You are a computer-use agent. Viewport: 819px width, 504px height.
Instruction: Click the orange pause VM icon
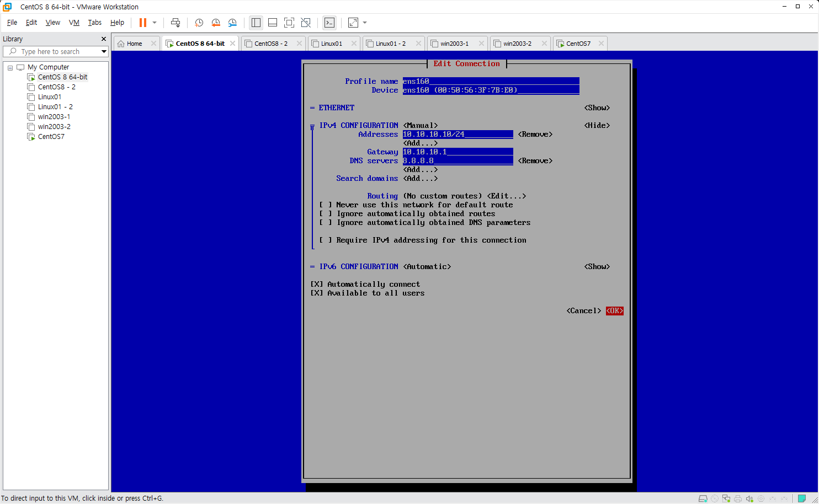tap(143, 23)
